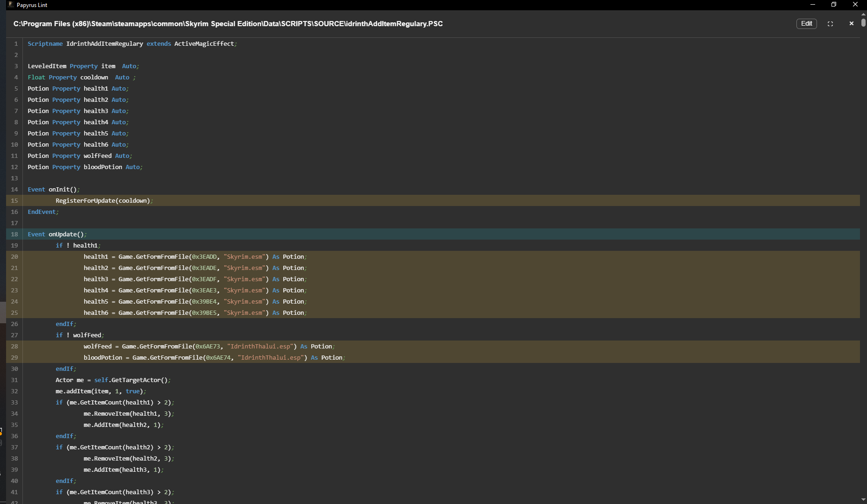This screenshot has width=867, height=504.
Task: Click line number 18 in gutter
Action: pyautogui.click(x=14, y=234)
